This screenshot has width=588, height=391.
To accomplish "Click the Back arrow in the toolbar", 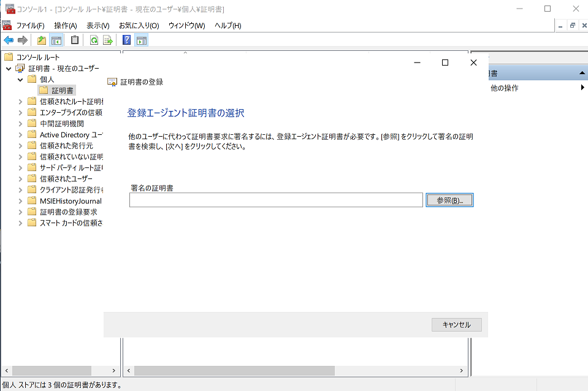I will coord(9,40).
